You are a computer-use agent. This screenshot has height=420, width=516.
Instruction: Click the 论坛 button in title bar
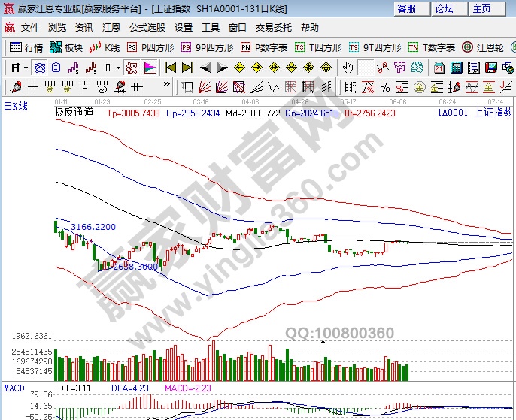(x=445, y=9)
